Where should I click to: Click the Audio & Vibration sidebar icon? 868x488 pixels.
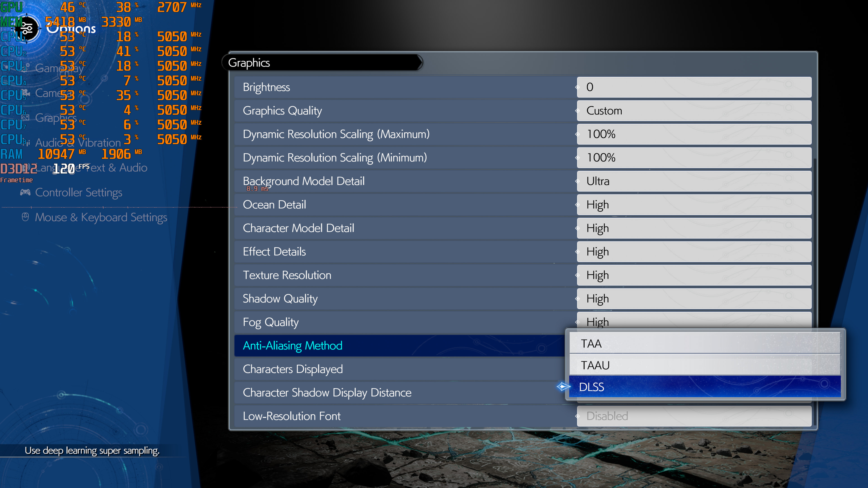click(x=27, y=143)
